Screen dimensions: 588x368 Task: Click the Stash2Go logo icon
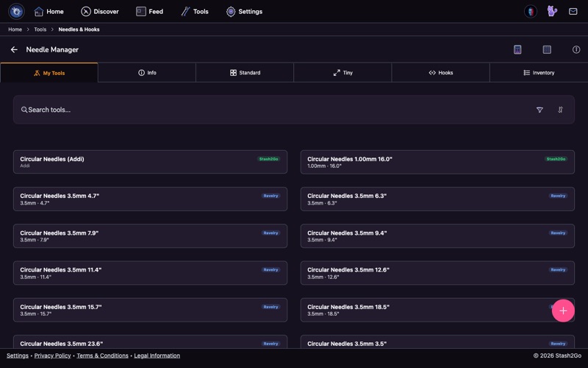point(16,11)
